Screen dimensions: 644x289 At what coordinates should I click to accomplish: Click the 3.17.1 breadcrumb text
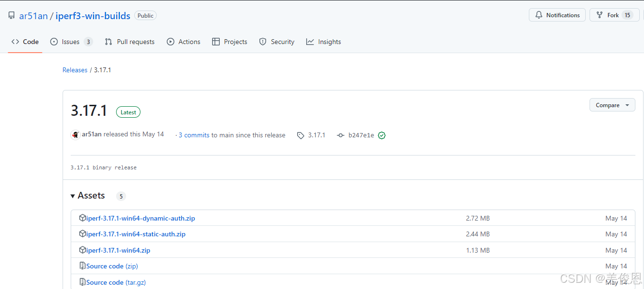(103, 70)
